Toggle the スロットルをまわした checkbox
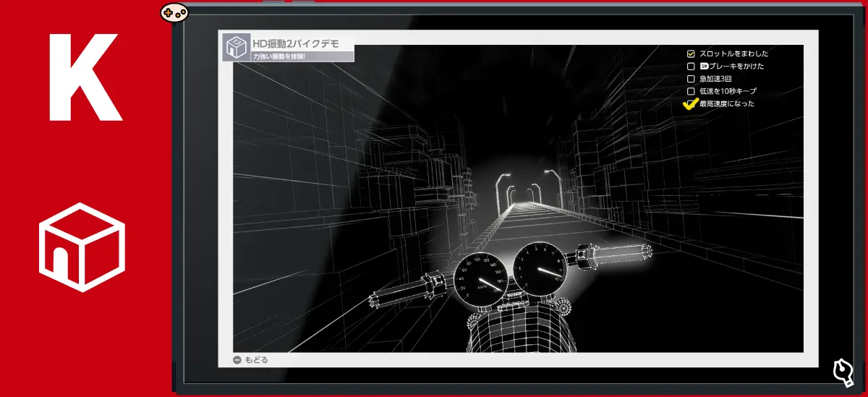868x397 pixels. point(691,54)
